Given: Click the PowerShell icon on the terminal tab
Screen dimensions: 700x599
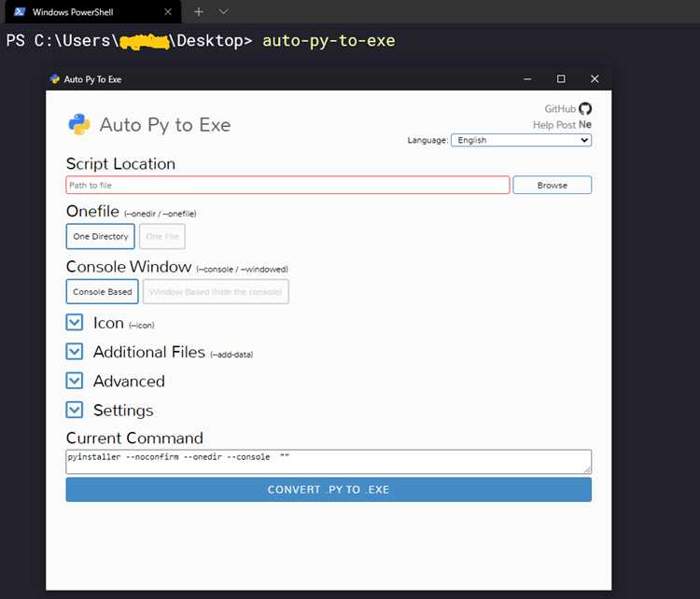Looking at the screenshot, I should pyautogui.click(x=20, y=11).
